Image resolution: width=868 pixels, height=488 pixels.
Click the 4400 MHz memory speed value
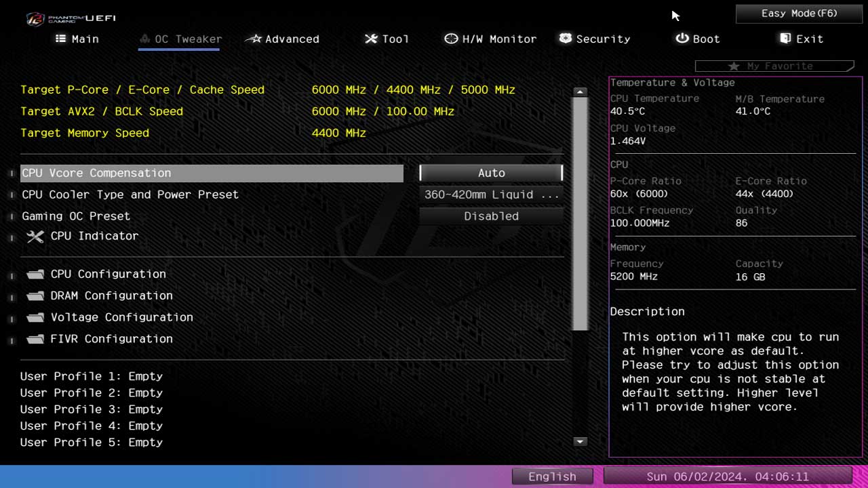coord(339,133)
